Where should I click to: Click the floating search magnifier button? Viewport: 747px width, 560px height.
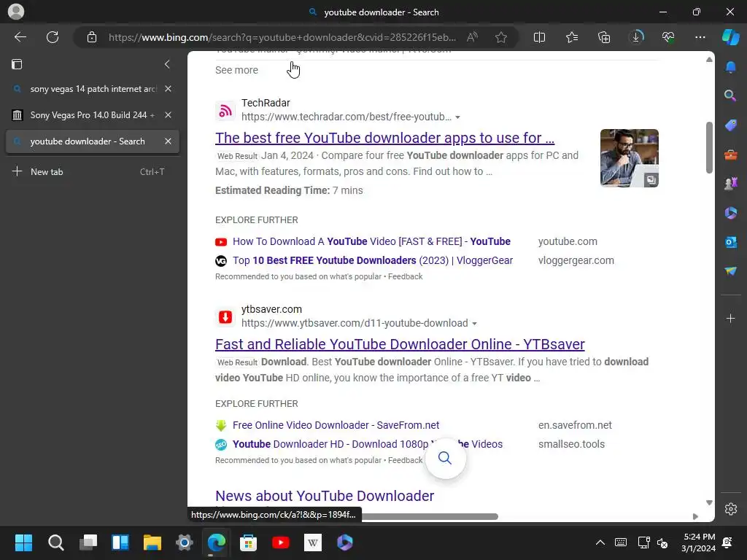click(445, 458)
